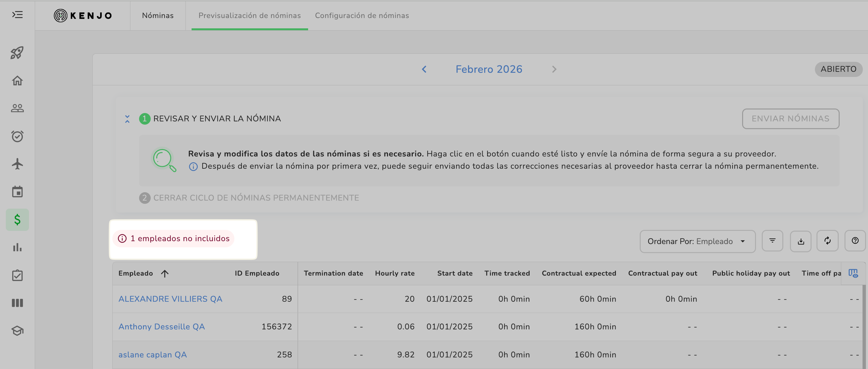Screen dimensions: 868x369
Task: Expand the sidebar menu toggle
Action: (17, 15)
